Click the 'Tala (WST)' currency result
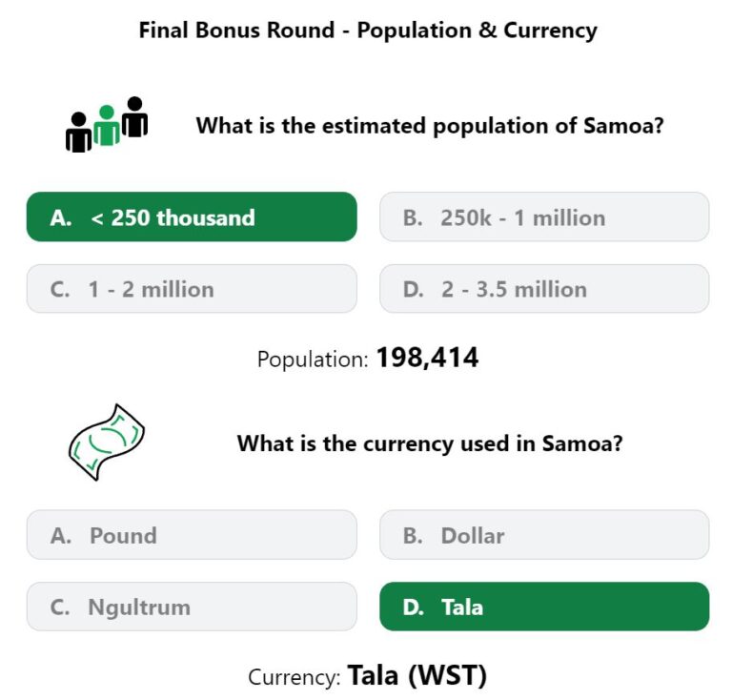732x700 pixels. pos(417,675)
